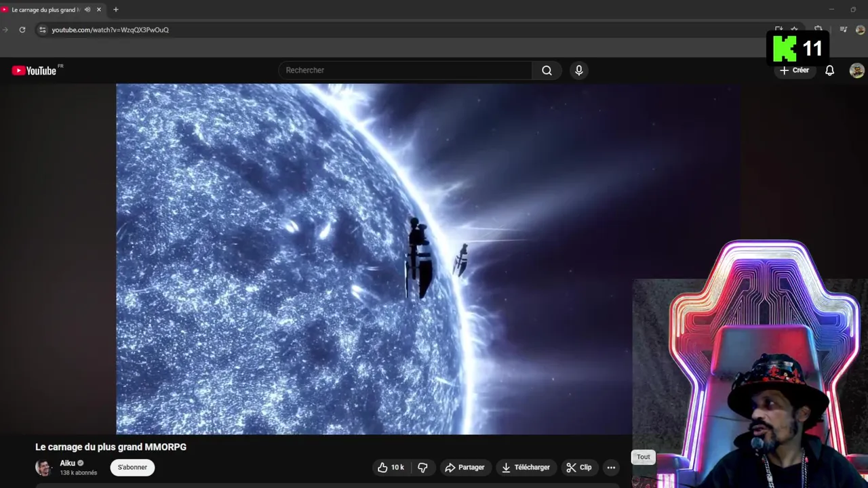Click the video title 'Le carnage du plus grand MMORPG'
The height and width of the screenshot is (488, 868).
click(x=111, y=447)
